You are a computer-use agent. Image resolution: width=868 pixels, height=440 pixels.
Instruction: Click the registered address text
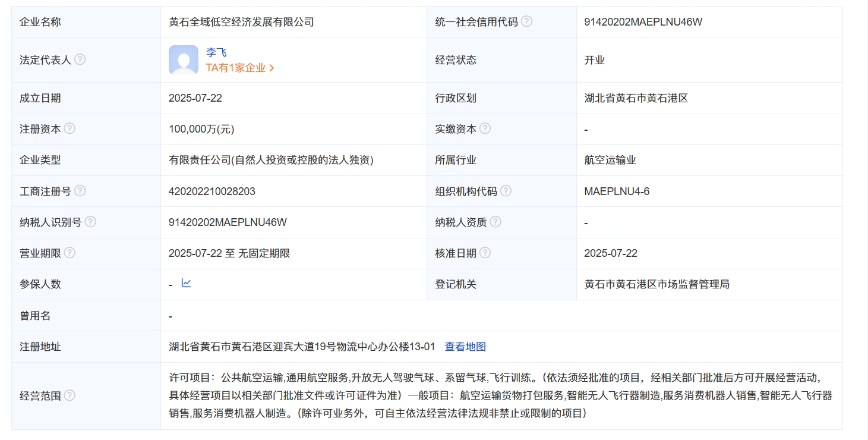click(302, 347)
